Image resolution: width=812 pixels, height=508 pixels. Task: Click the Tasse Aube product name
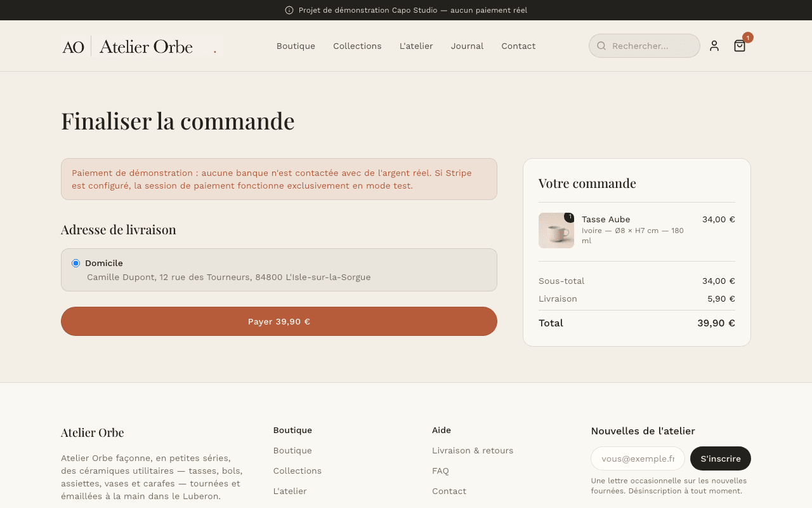click(x=606, y=219)
